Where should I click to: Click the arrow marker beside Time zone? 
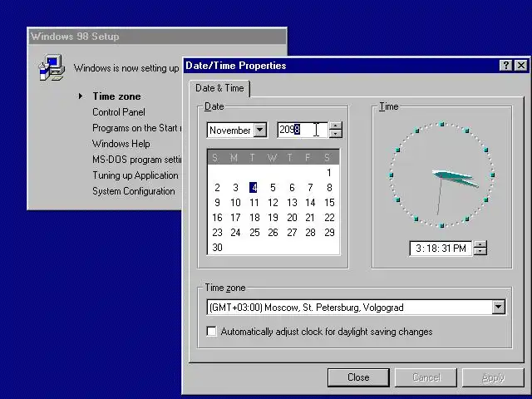coord(81,96)
